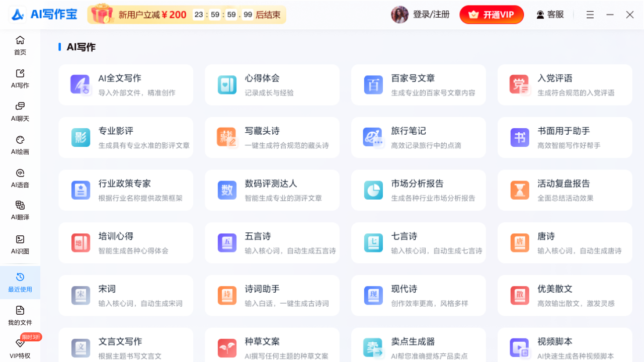
Task: Open the 写藏头诗 acrostic poem tool
Action: [x=272, y=137]
